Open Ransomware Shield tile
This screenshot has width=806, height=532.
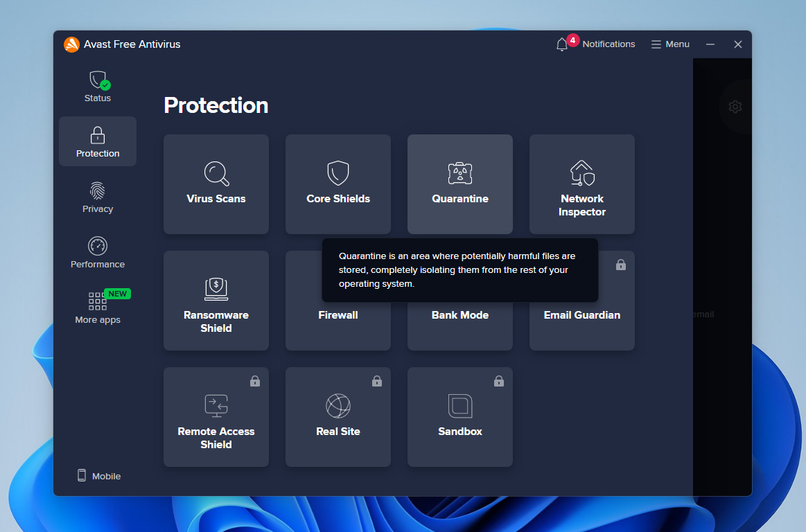216,301
